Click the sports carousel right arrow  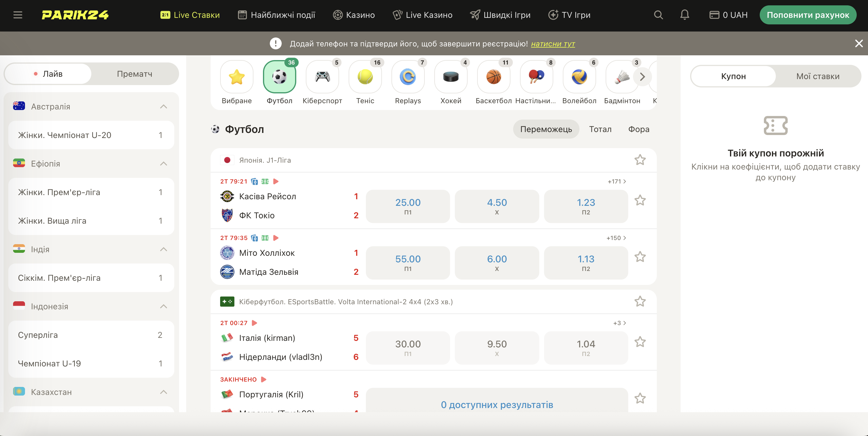pyautogui.click(x=642, y=76)
